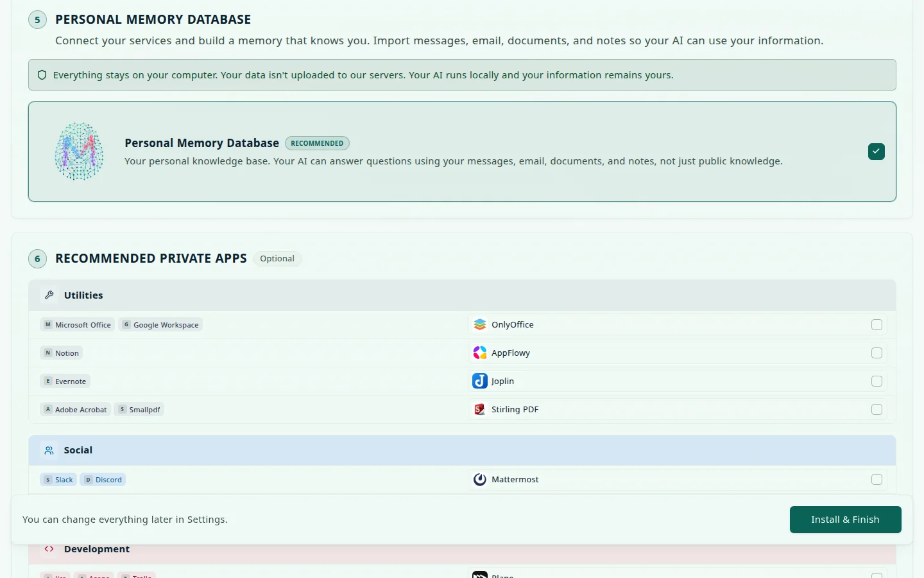Screen dimensions: 924x578
Task: Click the Discord tag
Action: point(103,480)
